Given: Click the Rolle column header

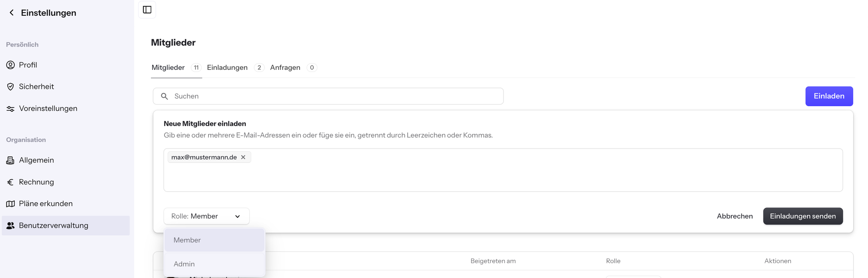Looking at the screenshot, I should (613, 261).
